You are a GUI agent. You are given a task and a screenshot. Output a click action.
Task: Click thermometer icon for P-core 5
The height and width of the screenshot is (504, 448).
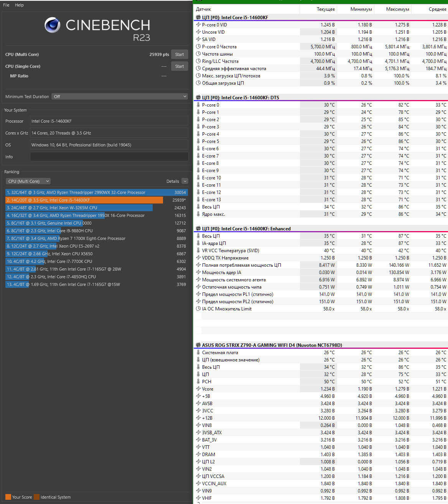click(198, 141)
